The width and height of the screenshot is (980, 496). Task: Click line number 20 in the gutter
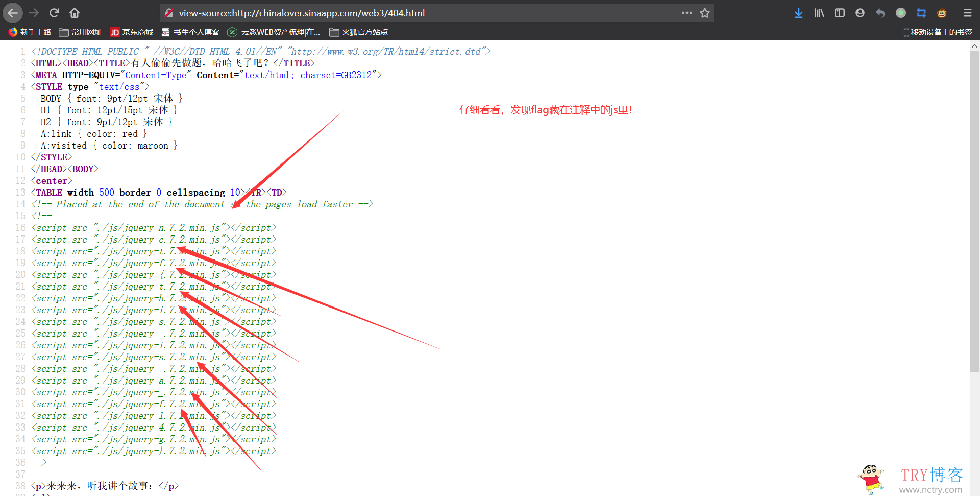point(20,275)
